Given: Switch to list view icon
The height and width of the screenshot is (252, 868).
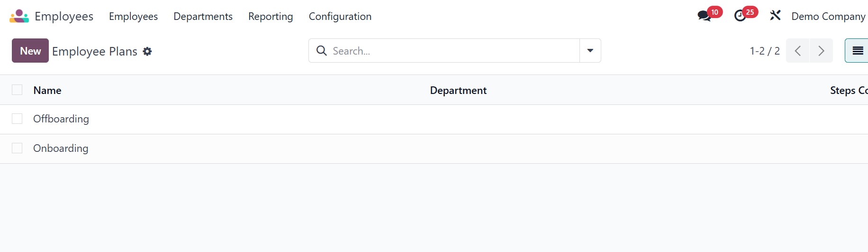Looking at the screenshot, I should click(x=858, y=51).
